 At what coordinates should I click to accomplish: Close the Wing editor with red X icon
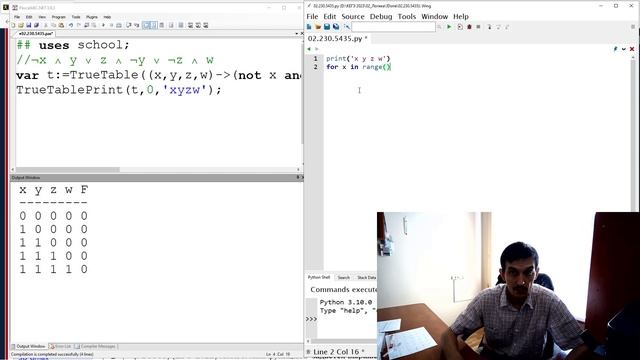click(632, 49)
